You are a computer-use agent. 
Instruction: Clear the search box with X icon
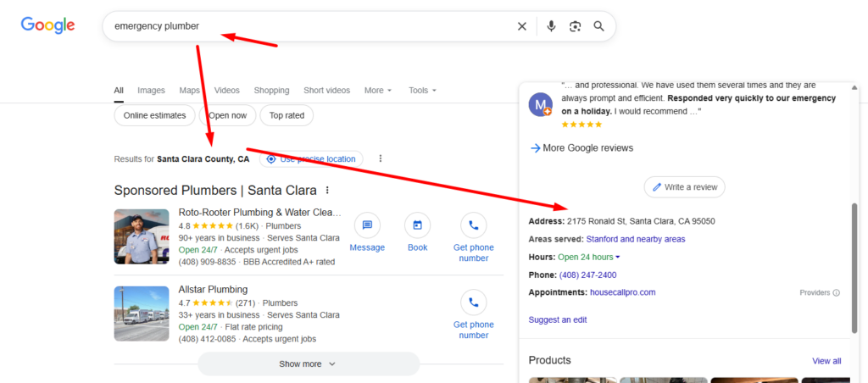(522, 26)
